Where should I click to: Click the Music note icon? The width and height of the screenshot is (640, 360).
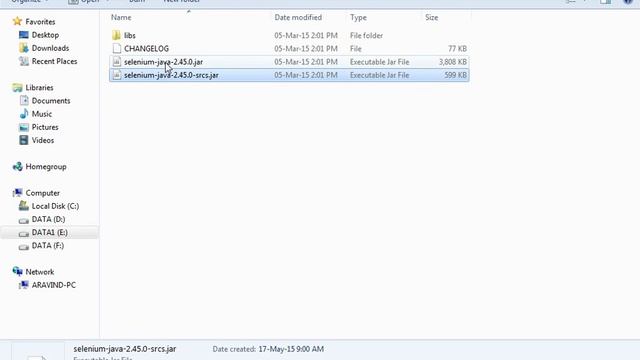click(x=24, y=114)
